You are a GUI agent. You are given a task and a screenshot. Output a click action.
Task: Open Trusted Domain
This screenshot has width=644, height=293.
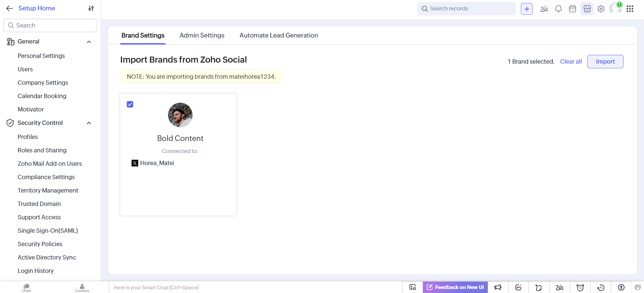[39, 204]
